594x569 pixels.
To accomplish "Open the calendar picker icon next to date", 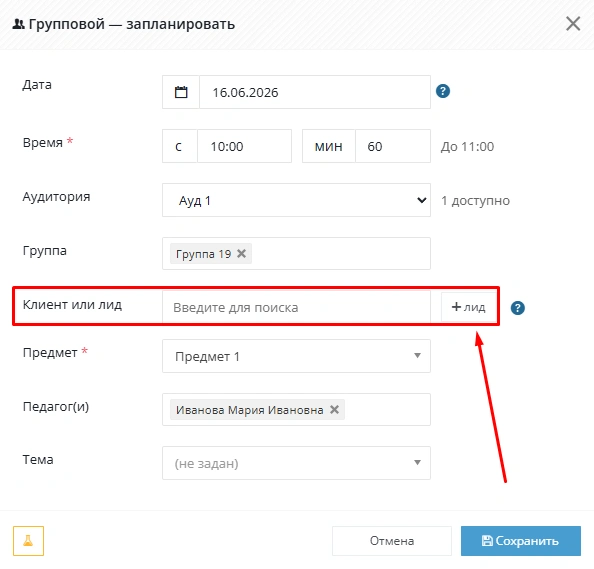I will pos(181,92).
